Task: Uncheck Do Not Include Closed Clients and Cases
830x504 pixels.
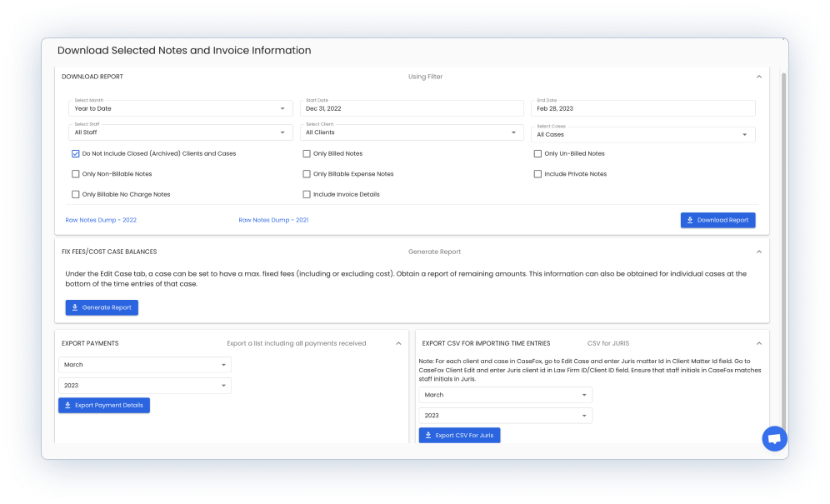Action: (76, 153)
